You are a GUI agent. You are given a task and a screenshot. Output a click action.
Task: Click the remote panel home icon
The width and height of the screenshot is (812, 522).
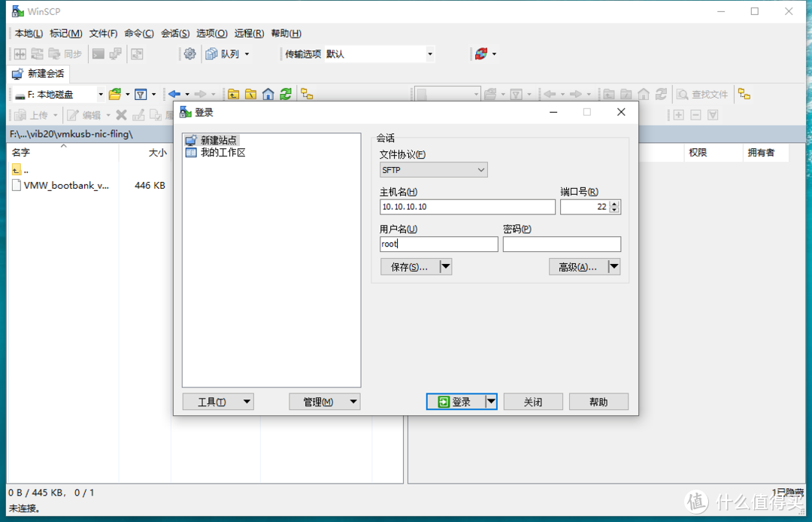(x=644, y=94)
